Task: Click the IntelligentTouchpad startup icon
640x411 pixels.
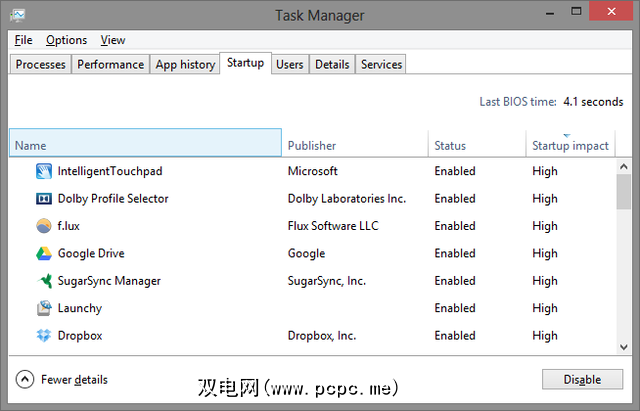Action: tap(44, 171)
